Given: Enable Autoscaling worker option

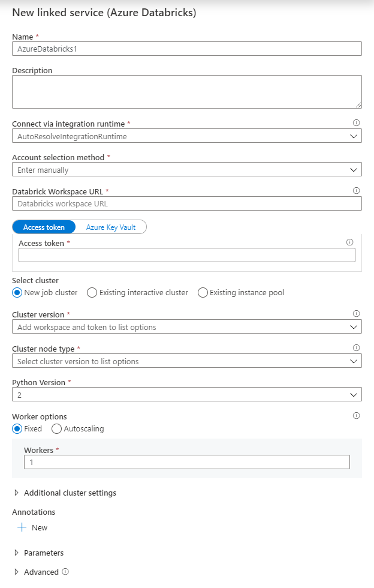Looking at the screenshot, I should pos(57,429).
